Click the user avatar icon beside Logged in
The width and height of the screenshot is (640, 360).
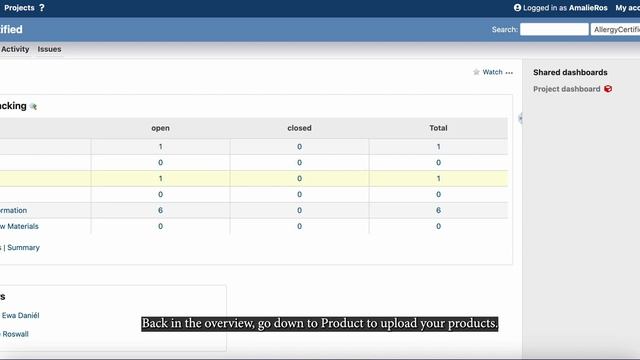(x=518, y=7)
